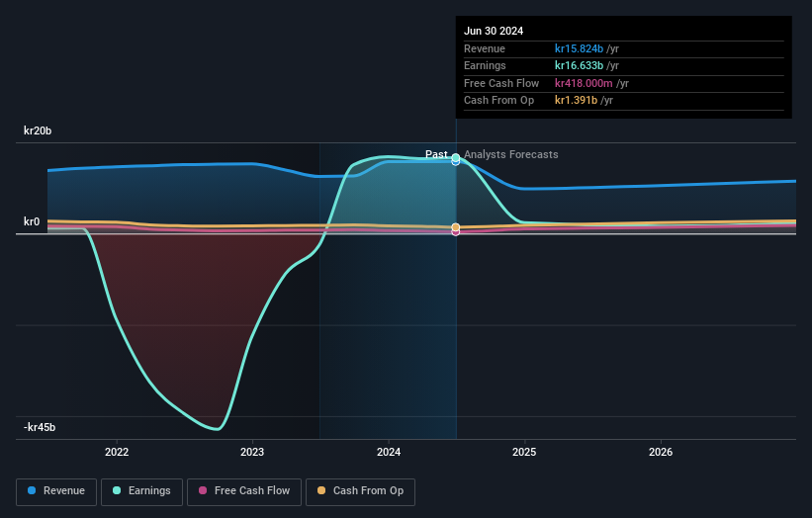Click the Past label on chart
This screenshot has width=812, height=518.
click(436, 154)
